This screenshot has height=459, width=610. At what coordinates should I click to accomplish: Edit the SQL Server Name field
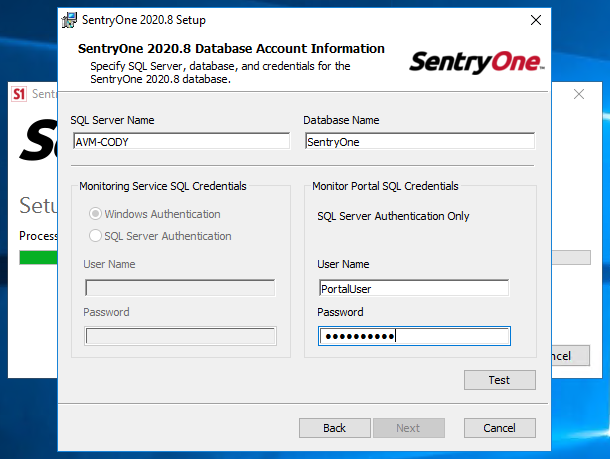[x=181, y=141]
